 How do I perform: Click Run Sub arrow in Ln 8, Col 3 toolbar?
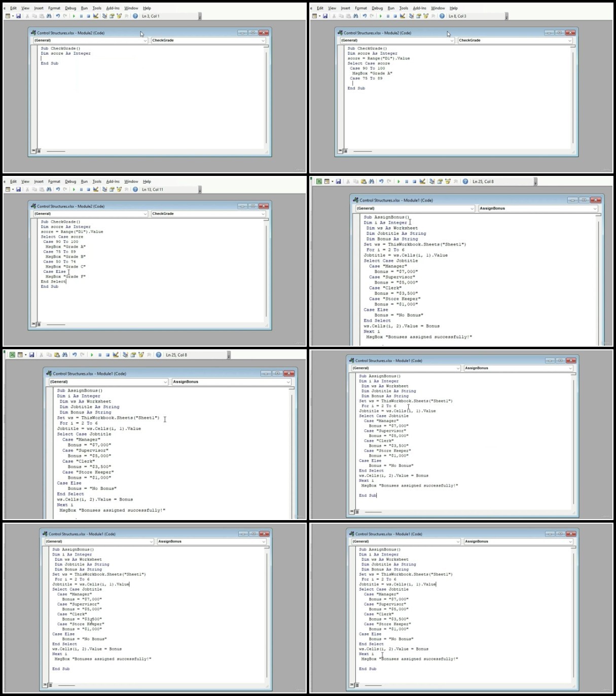(381, 16)
